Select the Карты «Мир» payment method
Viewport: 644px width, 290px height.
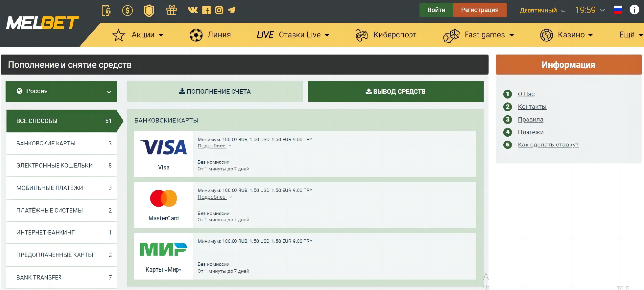click(164, 256)
